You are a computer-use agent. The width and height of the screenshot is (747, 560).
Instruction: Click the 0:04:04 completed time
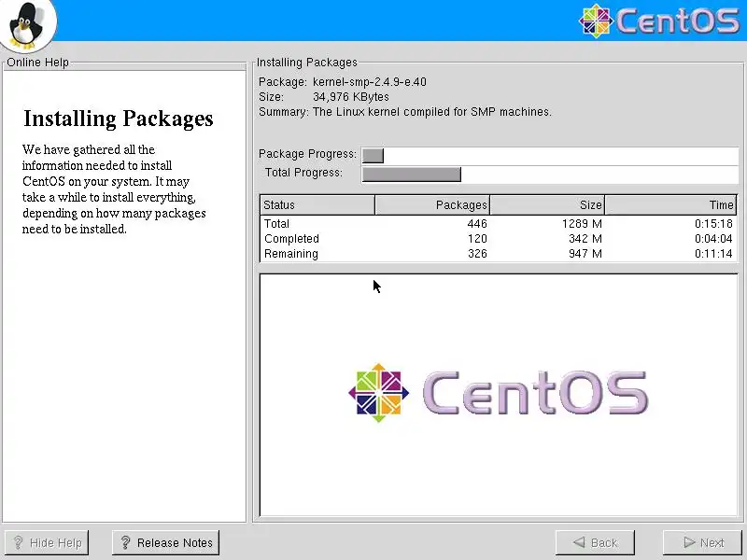click(713, 239)
